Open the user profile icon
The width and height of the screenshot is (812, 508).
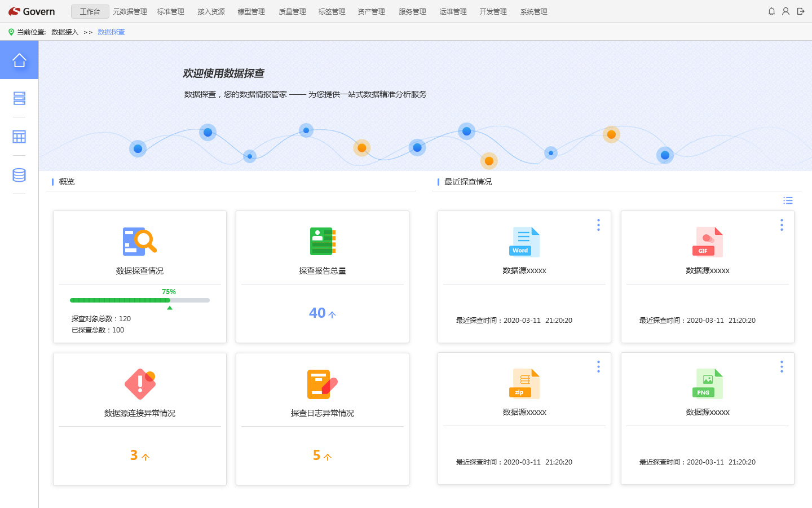coord(785,11)
